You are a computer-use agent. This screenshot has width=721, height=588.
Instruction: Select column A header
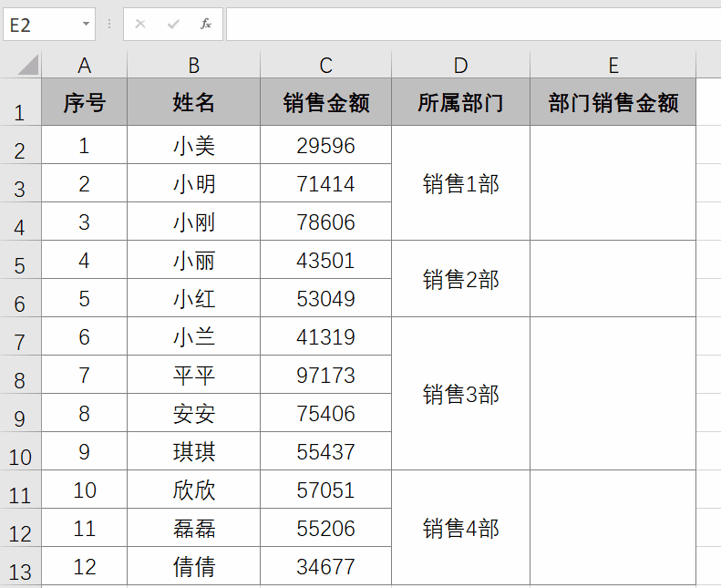84,65
